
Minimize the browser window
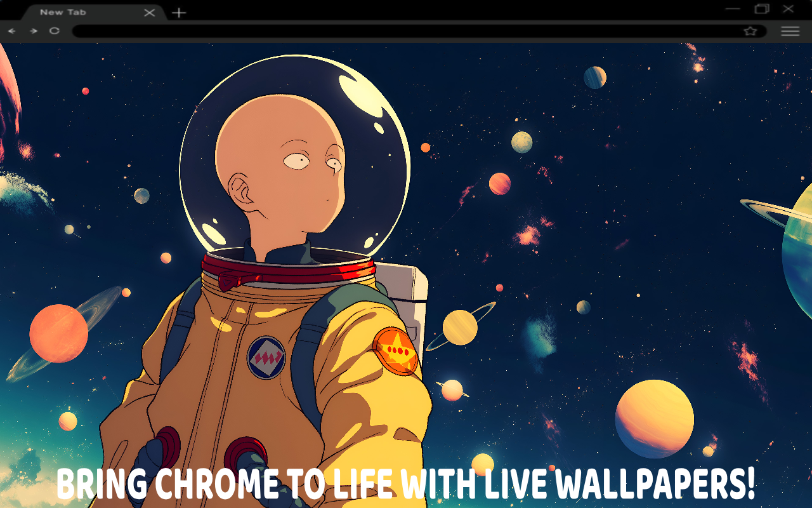[x=733, y=9]
